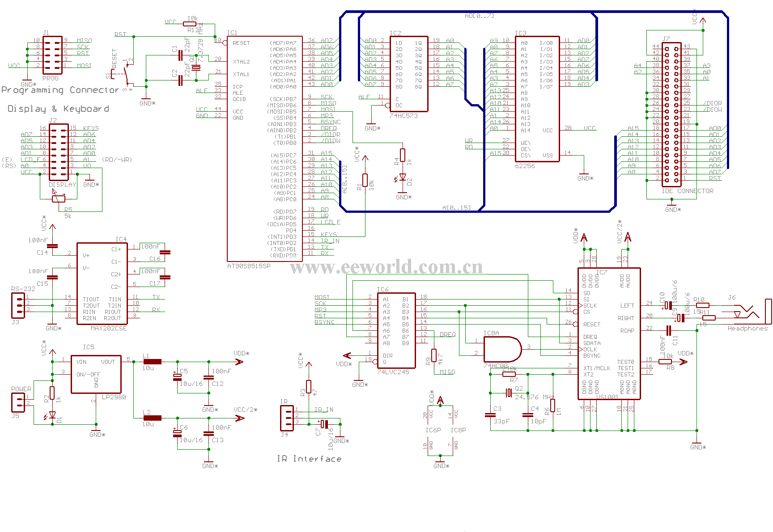Click resistor R9 4k7
The height and width of the screenshot is (532, 773).
(433, 355)
